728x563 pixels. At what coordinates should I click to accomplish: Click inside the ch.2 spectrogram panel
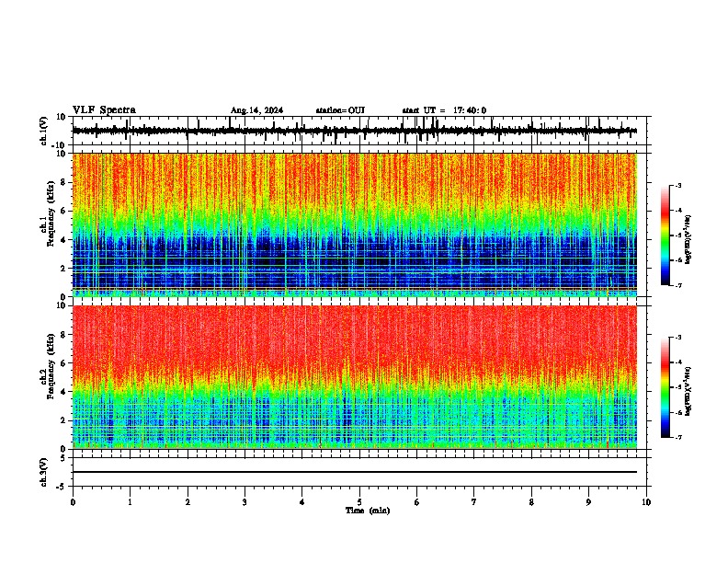tap(354, 377)
